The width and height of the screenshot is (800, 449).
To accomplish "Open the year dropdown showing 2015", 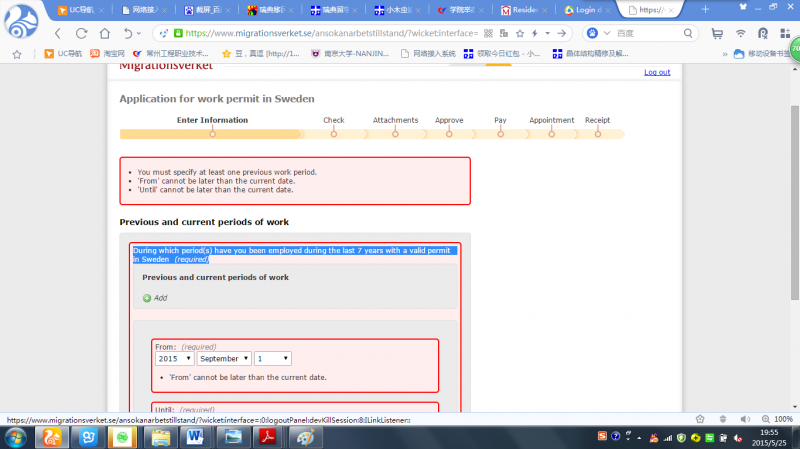I will coord(174,359).
